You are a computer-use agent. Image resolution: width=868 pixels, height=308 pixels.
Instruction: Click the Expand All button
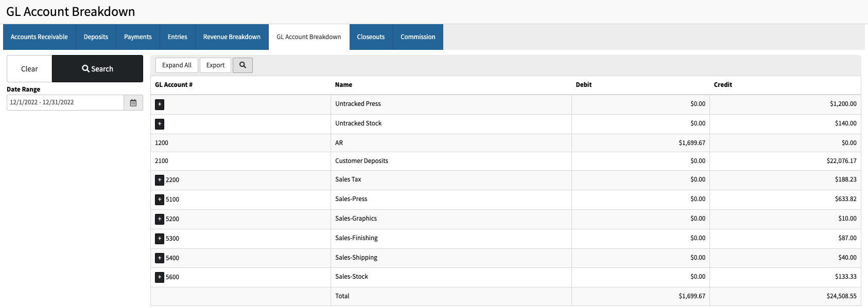177,65
